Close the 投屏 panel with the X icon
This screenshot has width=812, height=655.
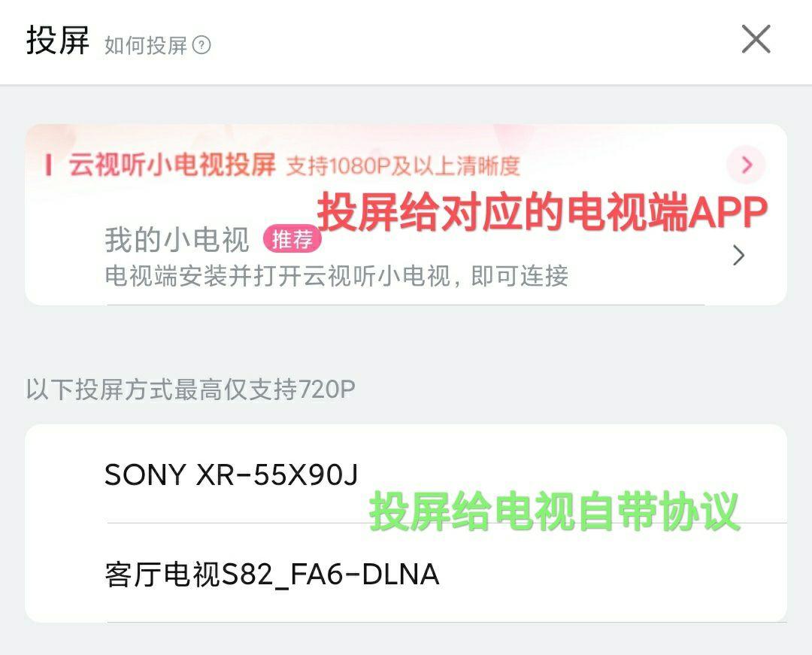click(x=756, y=39)
